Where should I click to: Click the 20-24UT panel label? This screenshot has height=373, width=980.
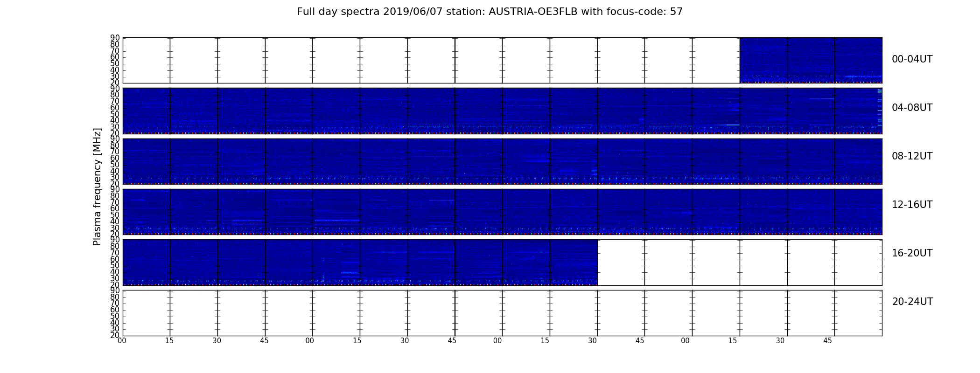[912, 302]
